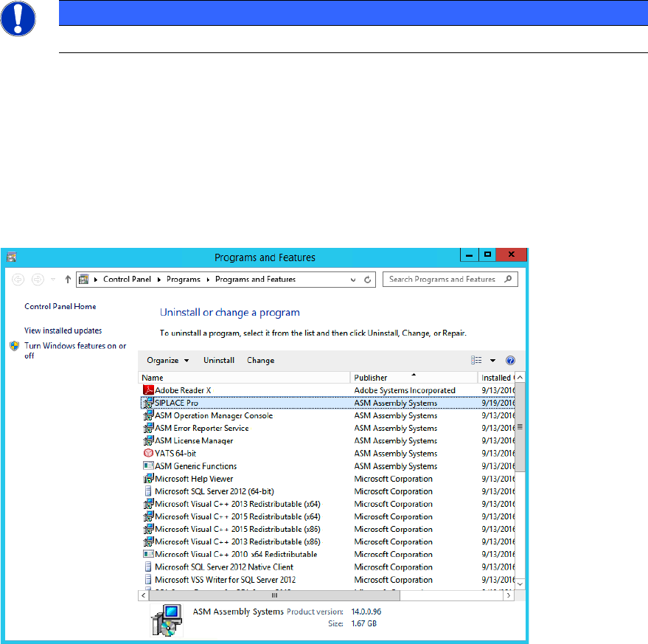This screenshot has width=648, height=644.
Task: Click the vertical scrollbar down arrow
Action: click(520, 584)
